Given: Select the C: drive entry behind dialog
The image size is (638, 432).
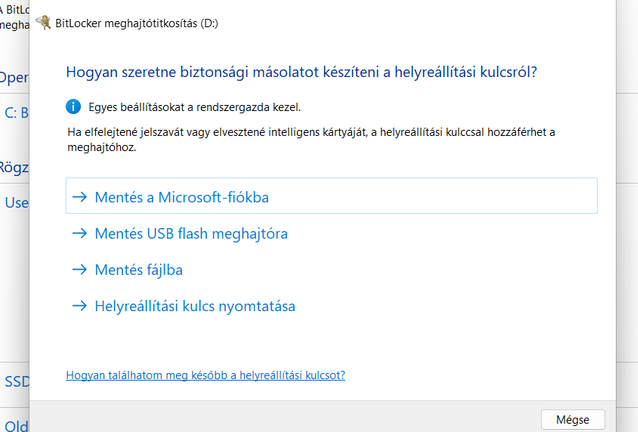Looking at the screenshot, I should [x=16, y=112].
